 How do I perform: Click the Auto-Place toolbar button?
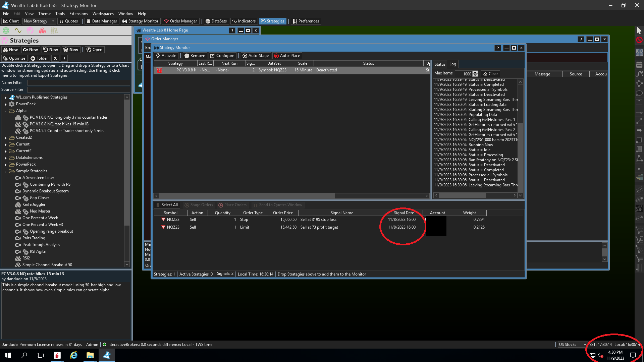click(x=287, y=56)
